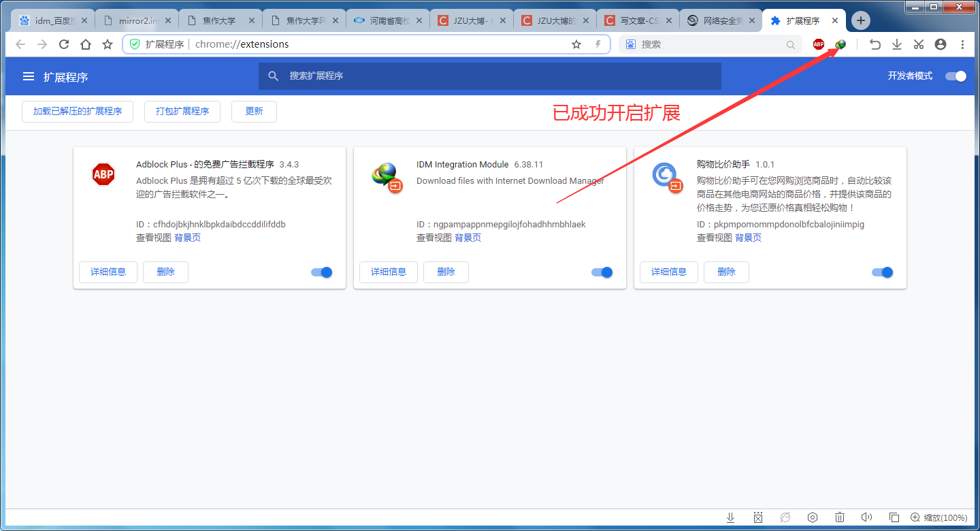Click the undo arrow icon in the toolbar
Image resolution: width=980 pixels, height=531 pixels.
pyautogui.click(x=875, y=44)
